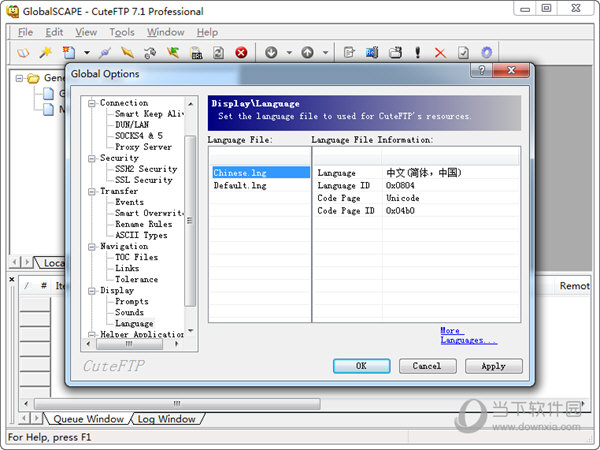
Task: Select Links under Navigation
Action: (x=127, y=268)
